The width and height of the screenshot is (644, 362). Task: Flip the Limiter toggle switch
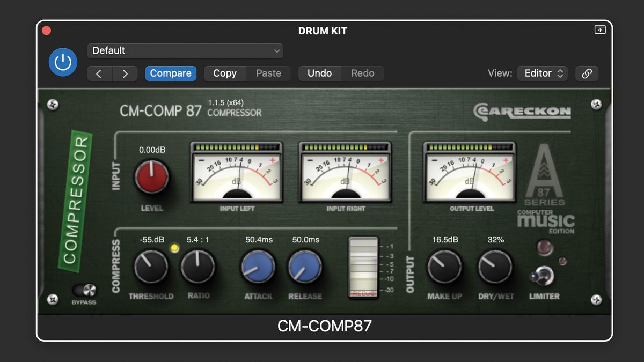(x=542, y=276)
